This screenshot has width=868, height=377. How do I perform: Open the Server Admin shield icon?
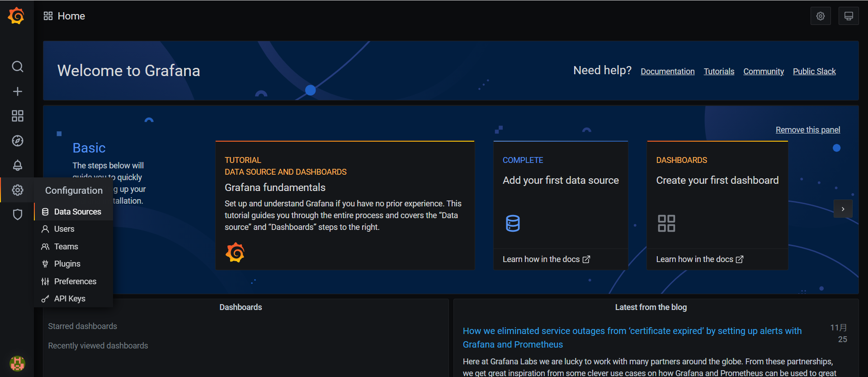click(x=17, y=215)
